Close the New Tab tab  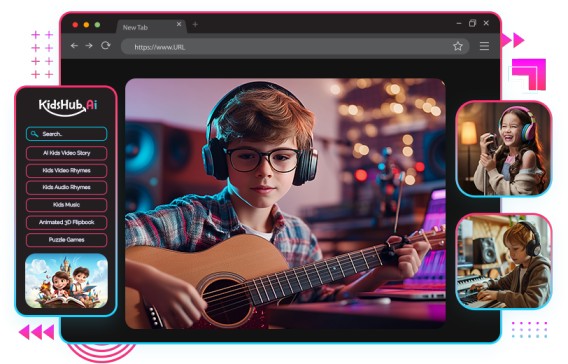(179, 24)
